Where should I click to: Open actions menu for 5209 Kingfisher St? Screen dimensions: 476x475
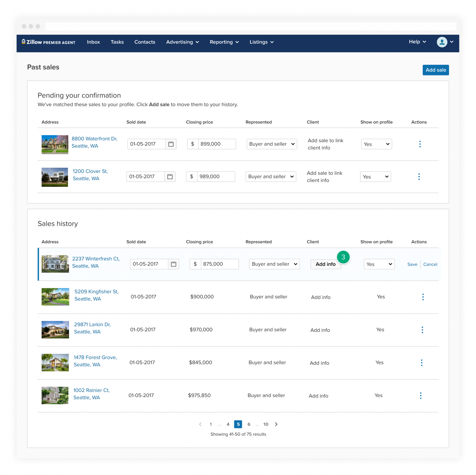coord(423,297)
